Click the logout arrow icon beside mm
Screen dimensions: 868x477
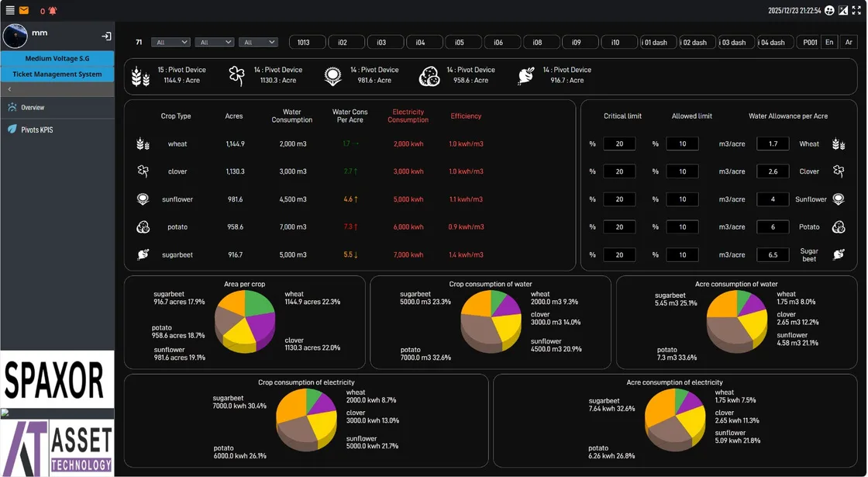(x=106, y=36)
